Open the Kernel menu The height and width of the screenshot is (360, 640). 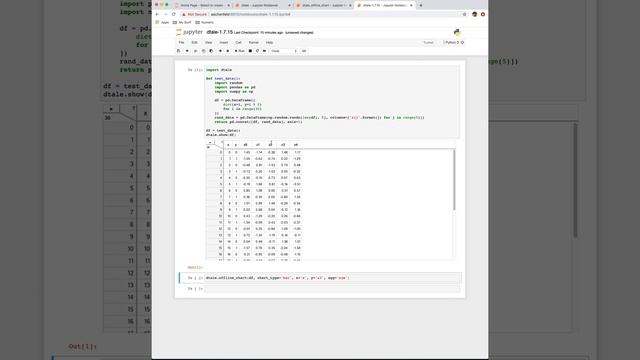click(x=253, y=42)
